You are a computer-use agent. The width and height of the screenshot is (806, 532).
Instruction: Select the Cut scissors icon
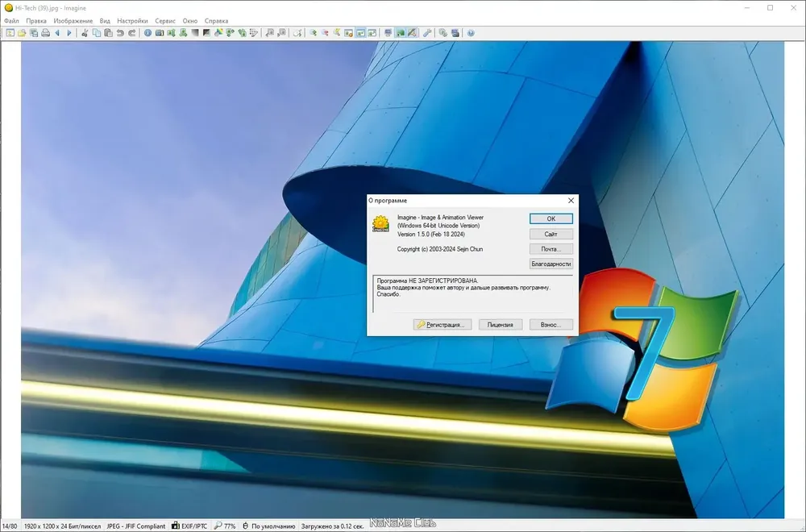(x=85, y=33)
